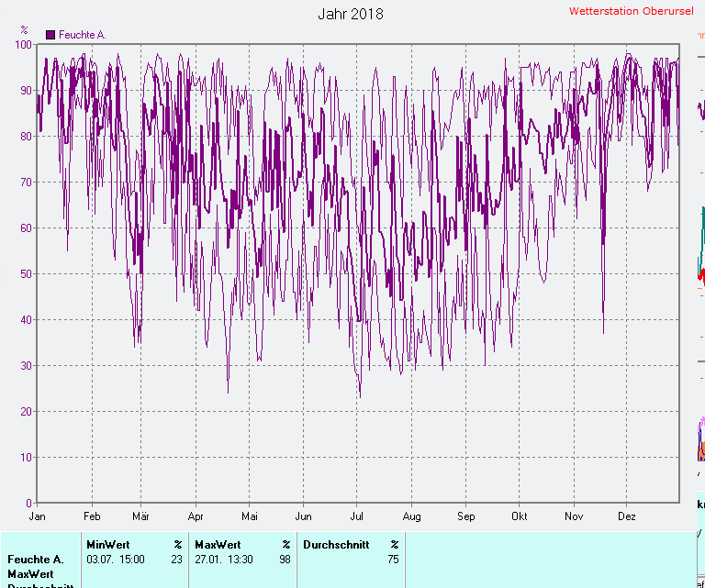Screen dimensions: 705x588
Task: Click the purple Feuchte A. legend swatch
Action: click(50, 35)
